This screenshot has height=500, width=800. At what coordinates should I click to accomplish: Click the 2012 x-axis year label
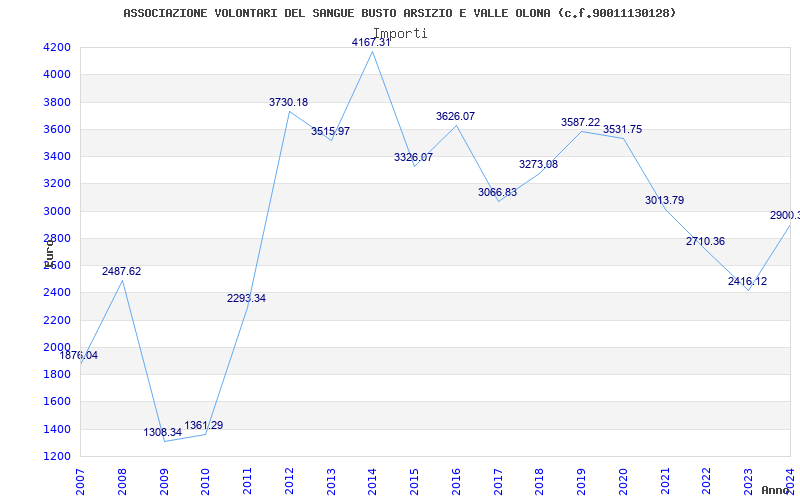[289, 481]
